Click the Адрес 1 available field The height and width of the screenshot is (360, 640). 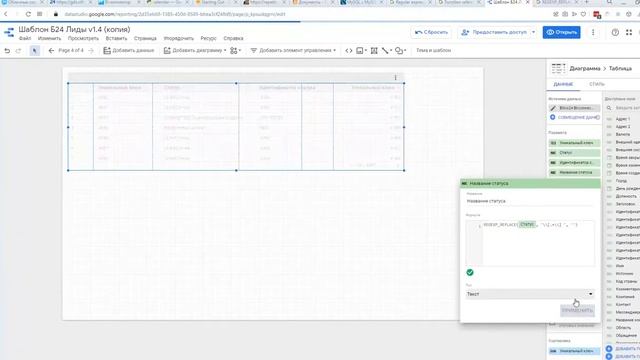[623, 119]
